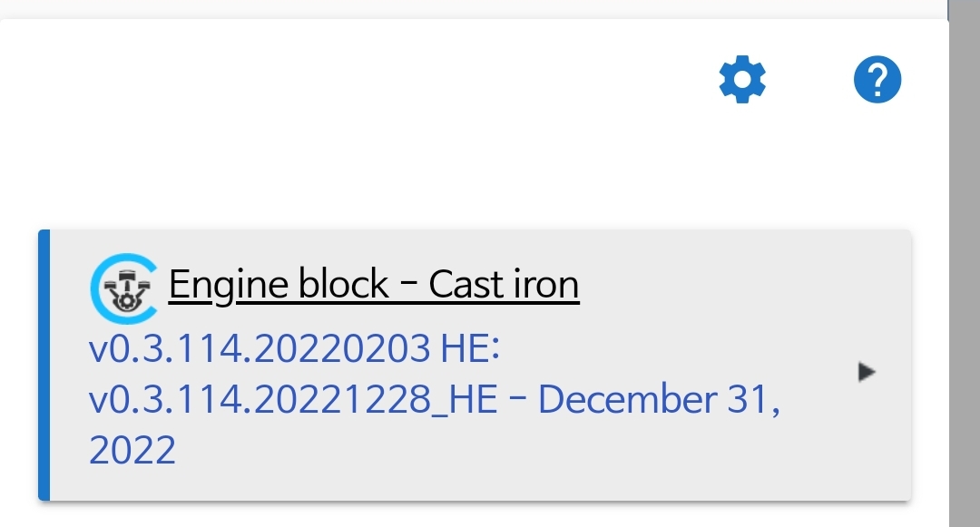Image resolution: width=980 pixels, height=527 pixels.
Task: Click the "Engine block" words in the heading
Action: click(279, 285)
